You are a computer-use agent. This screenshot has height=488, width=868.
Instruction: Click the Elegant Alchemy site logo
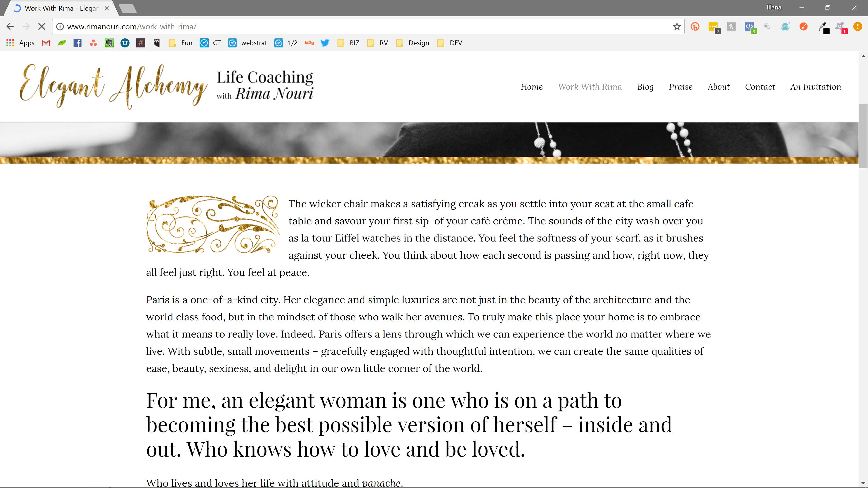tap(166, 87)
